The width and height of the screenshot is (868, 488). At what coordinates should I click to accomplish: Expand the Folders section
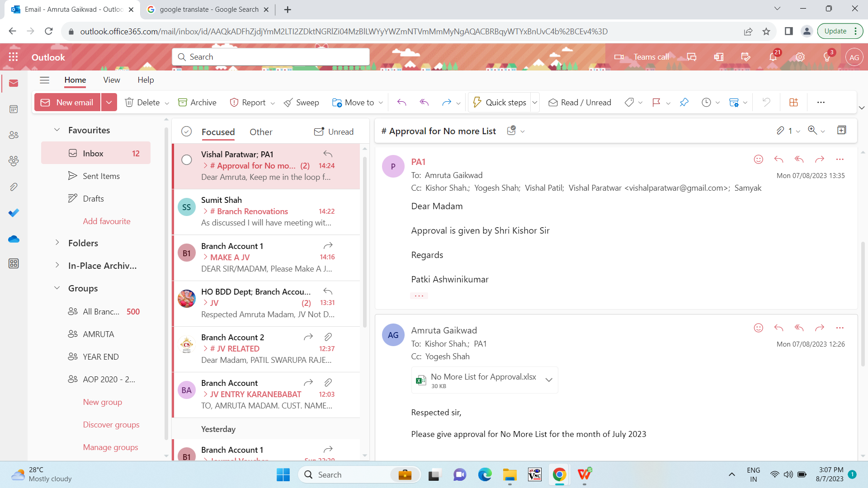point(57,243)
